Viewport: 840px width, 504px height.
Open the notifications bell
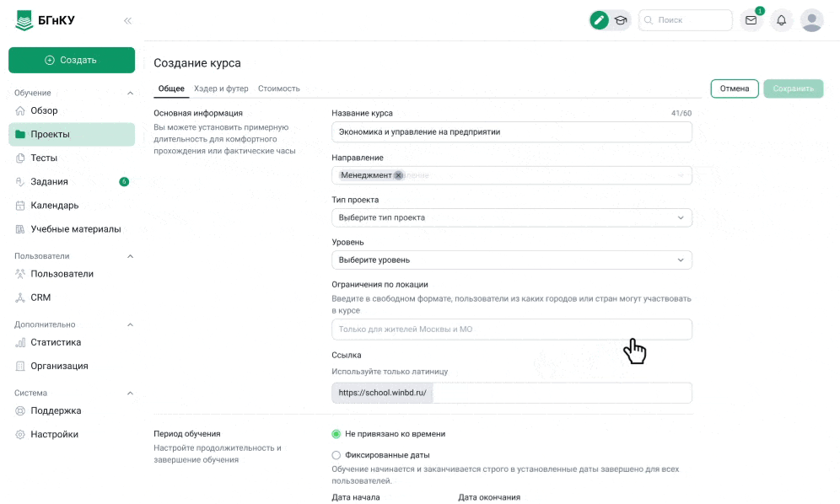[x=781, y=20]
